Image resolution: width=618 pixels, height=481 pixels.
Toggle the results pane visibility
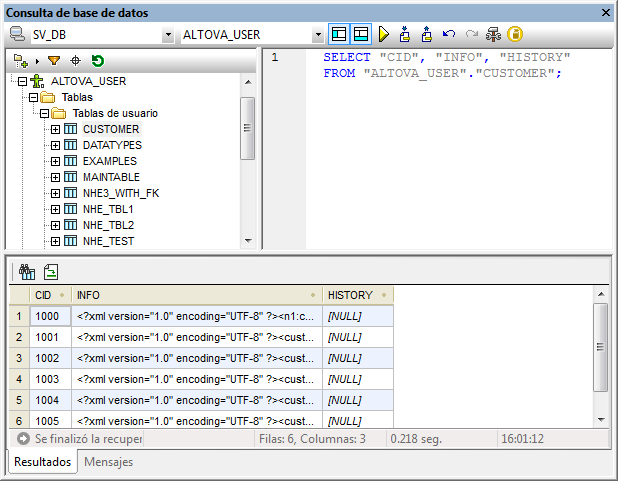(x=361, y=34)
